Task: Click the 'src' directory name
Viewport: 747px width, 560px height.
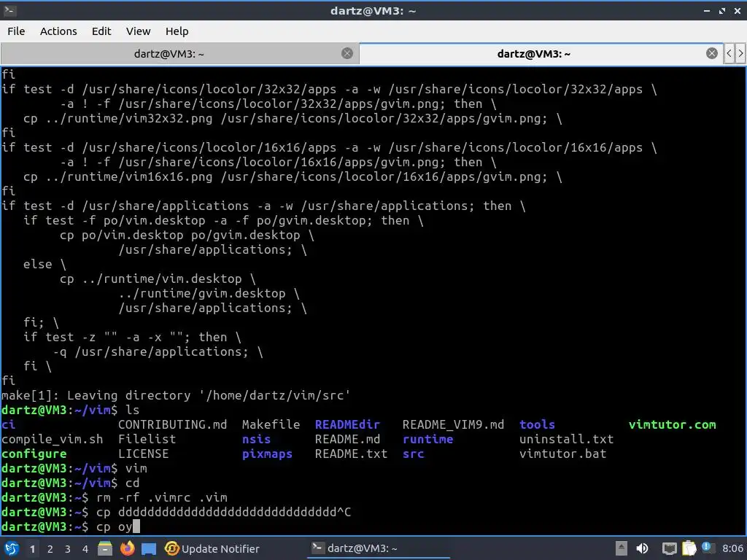Action: (413, 454)
